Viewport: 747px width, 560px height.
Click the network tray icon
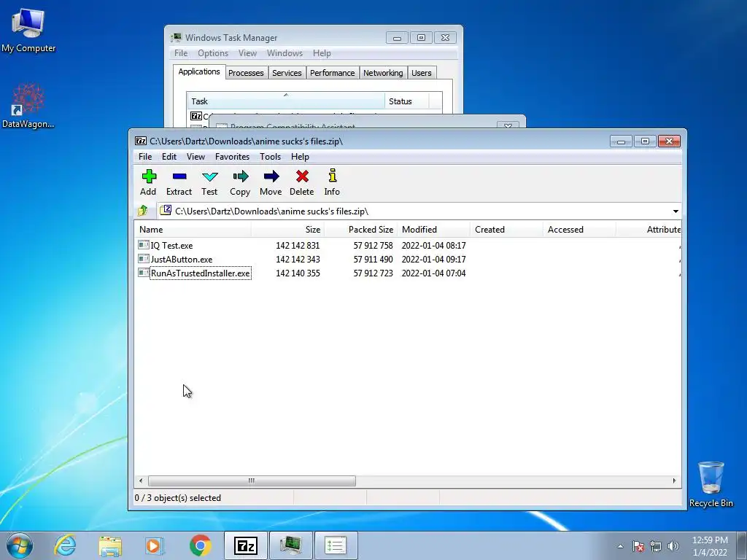click(656, 546)
